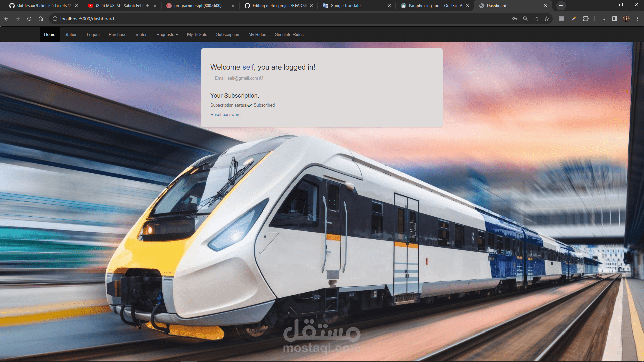Open the browser extensions puzzle icon
This screenshot has height=362, width=644.
586,19
